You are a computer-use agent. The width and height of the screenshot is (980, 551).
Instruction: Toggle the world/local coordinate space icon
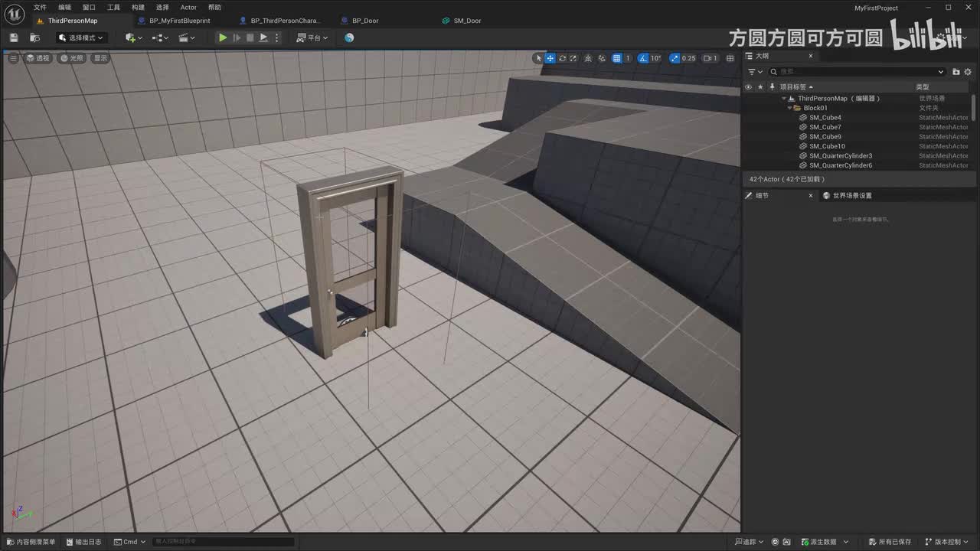pyautogui.click(x=588, y=58)
